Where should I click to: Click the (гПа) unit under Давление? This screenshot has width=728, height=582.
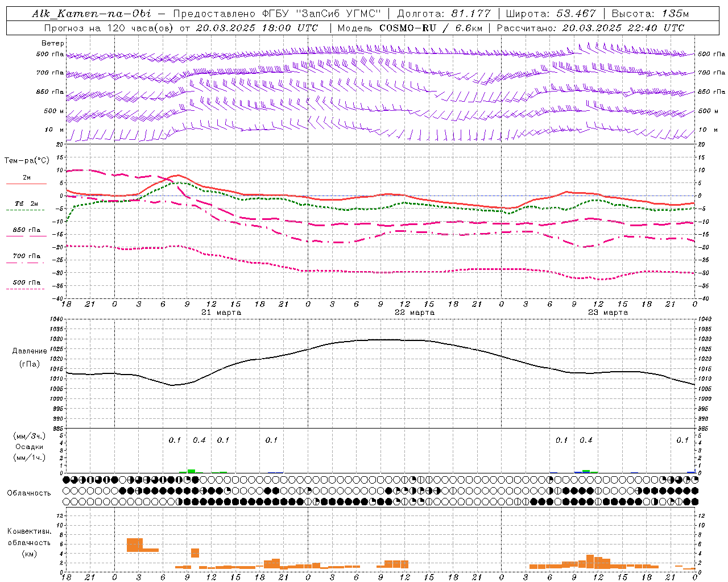30,364
